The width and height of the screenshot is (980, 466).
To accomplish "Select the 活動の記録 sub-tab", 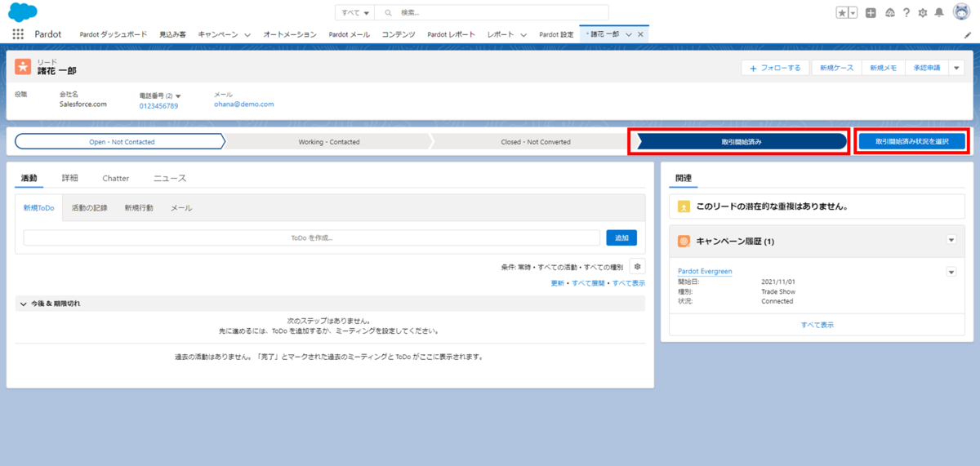I will point(89,208).
